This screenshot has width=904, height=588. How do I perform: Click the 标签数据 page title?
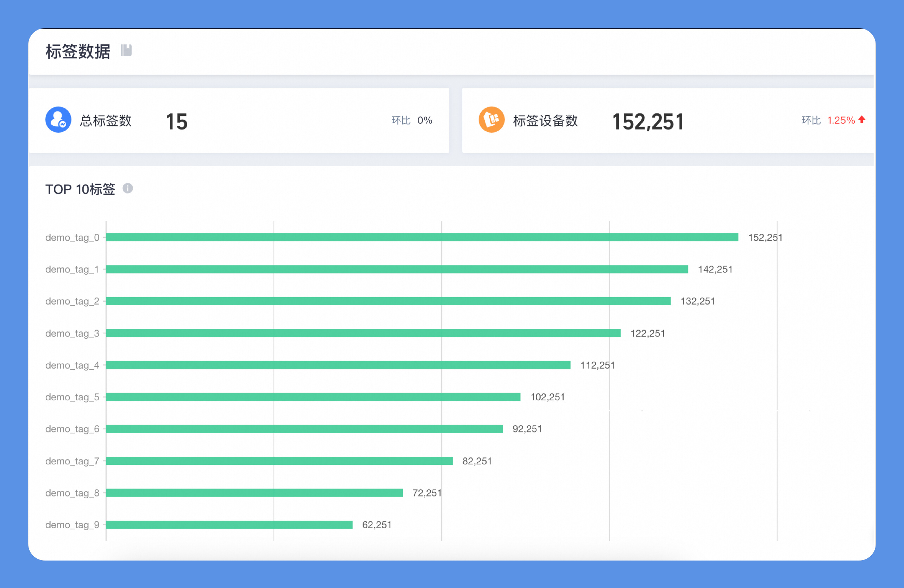coord(78,51)
